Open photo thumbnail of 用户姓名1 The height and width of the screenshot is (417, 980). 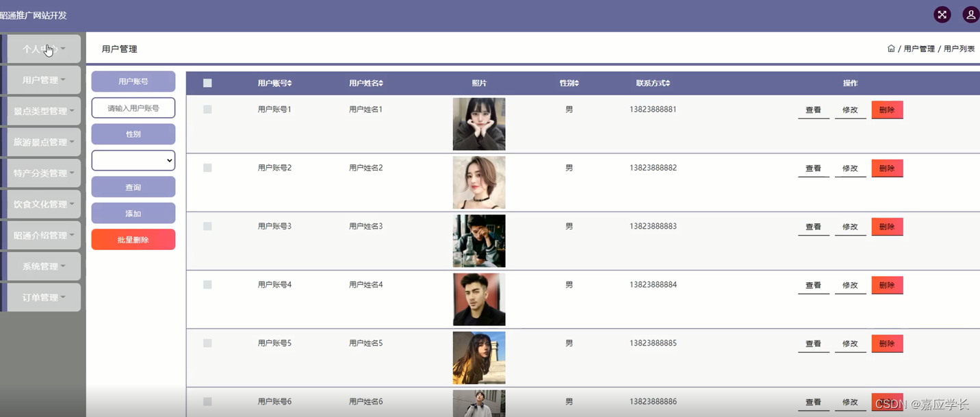(x=479, y=124)
